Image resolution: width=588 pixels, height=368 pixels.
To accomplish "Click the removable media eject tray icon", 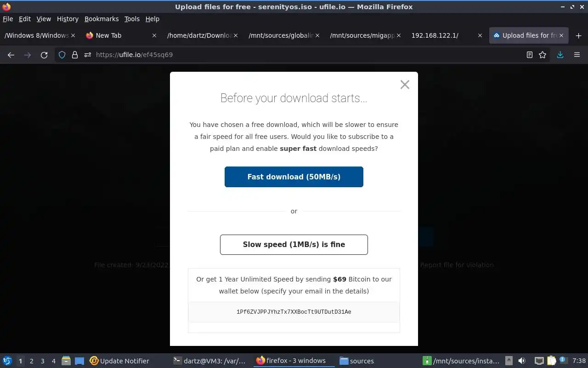I will pos(509,361).
